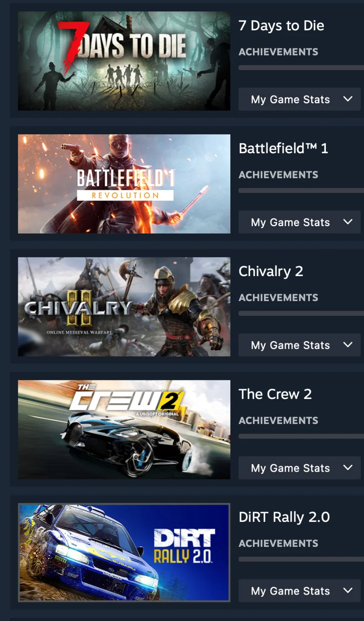Click the chevron arrow beside Chivalry 2 stats
The width and height of the screenshot is (364, 621).
(x=348, y=345)
